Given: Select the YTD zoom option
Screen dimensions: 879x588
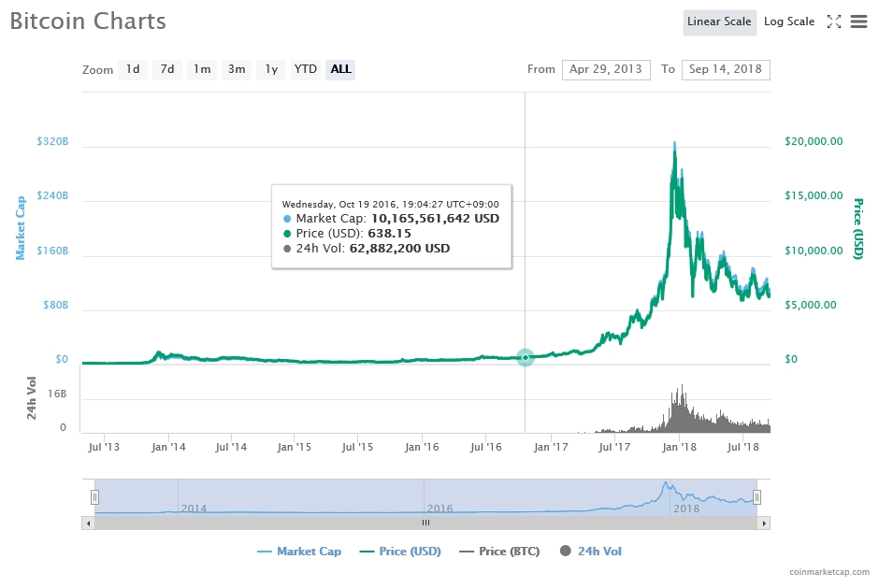Looking at the screenshot, I should click(306, 69).
